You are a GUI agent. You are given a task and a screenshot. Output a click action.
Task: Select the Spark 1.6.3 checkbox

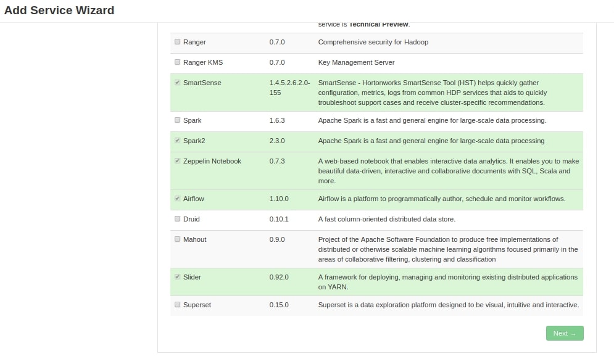[177, 120]
